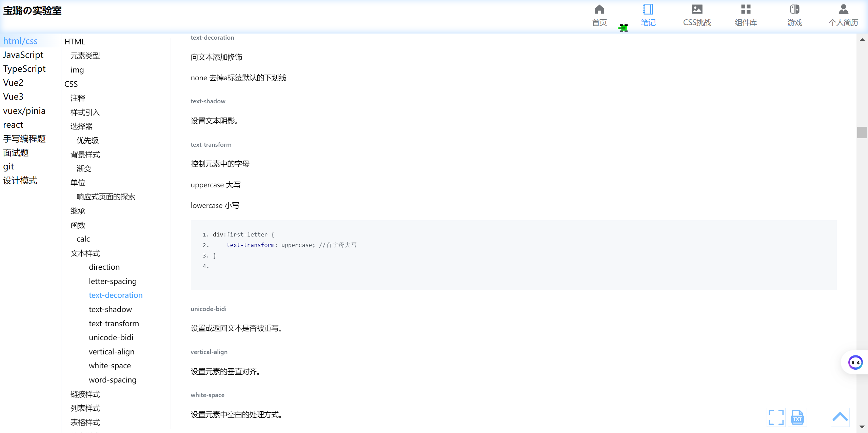The width and height of the screenshot is (868, 433).
Task: Open the 首页 home icon
Action: point(599,9)
